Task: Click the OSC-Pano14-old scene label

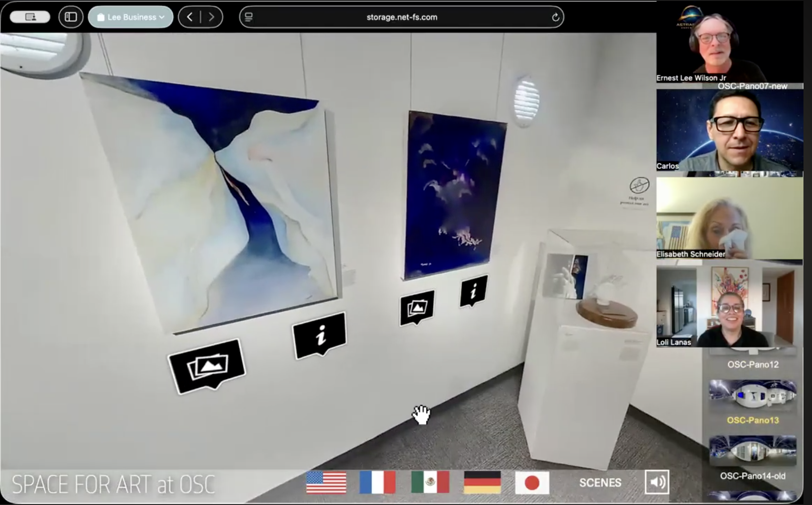Action: coord(752,476)
